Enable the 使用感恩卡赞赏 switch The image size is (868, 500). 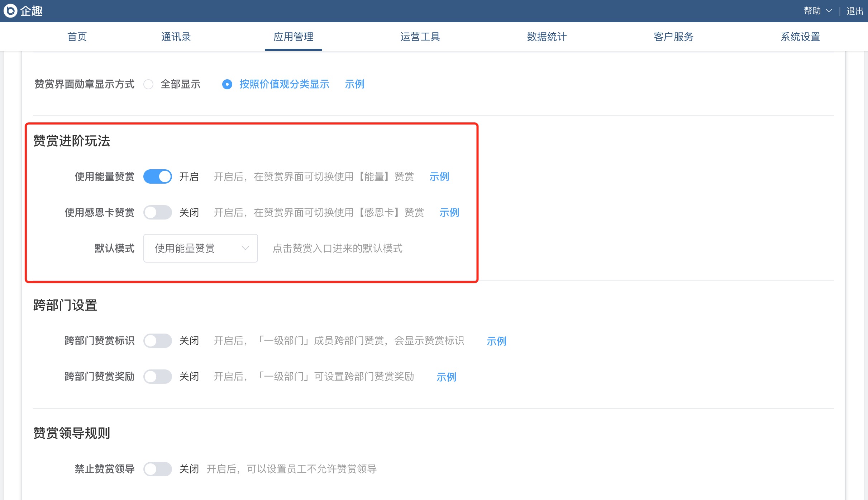[158, 212]
